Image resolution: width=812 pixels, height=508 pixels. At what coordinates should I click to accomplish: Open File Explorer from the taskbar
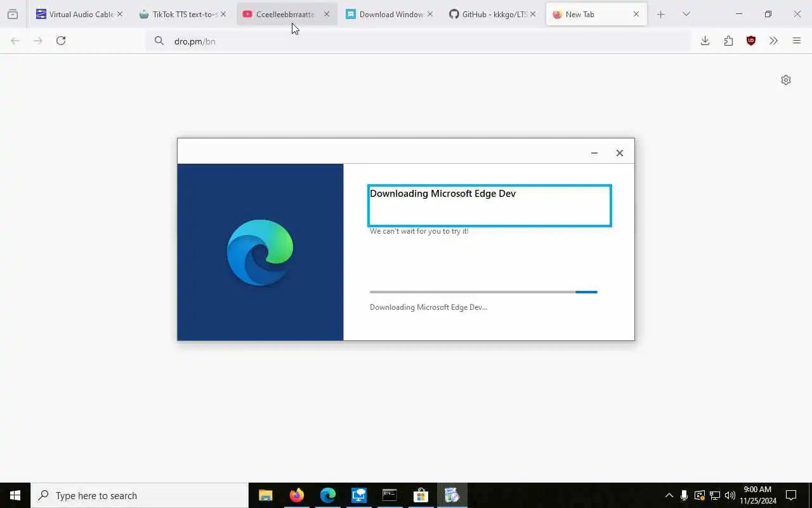266,495
